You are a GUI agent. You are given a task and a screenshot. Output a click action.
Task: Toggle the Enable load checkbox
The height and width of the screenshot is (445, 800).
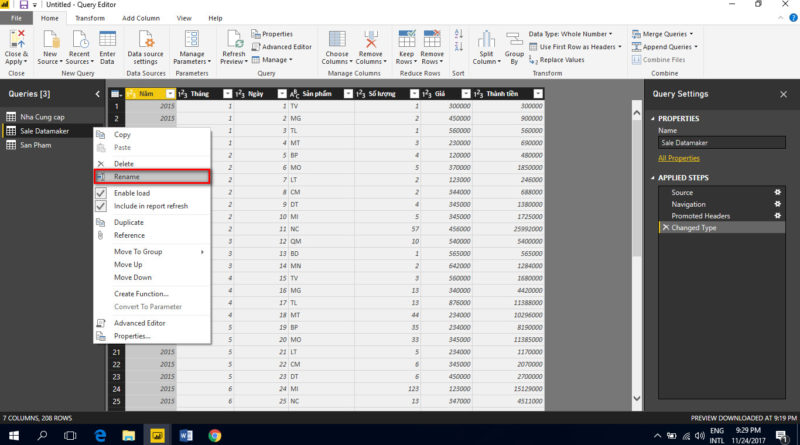100,193
